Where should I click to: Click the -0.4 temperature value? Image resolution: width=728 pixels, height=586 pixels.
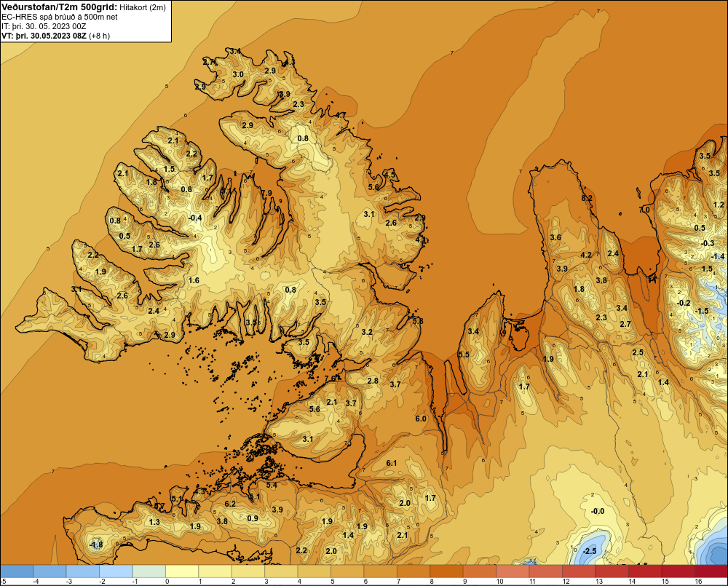pyautogui.click(x=195, y=218)
